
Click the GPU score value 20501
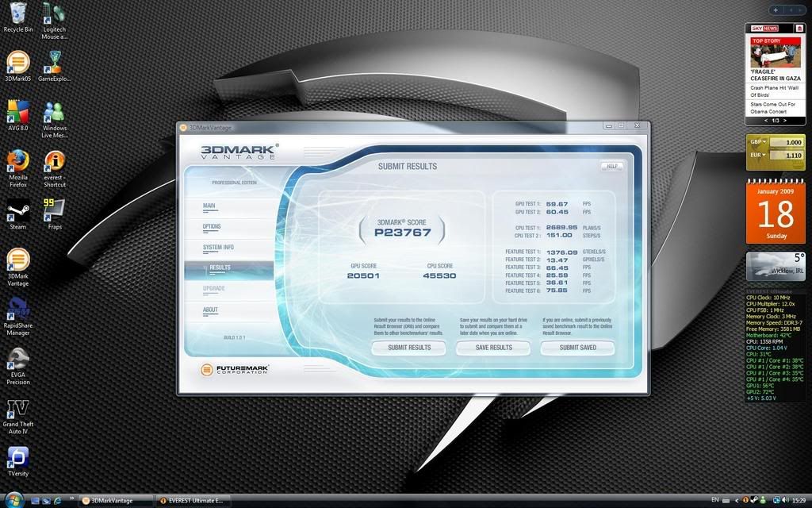click(363, 275)
